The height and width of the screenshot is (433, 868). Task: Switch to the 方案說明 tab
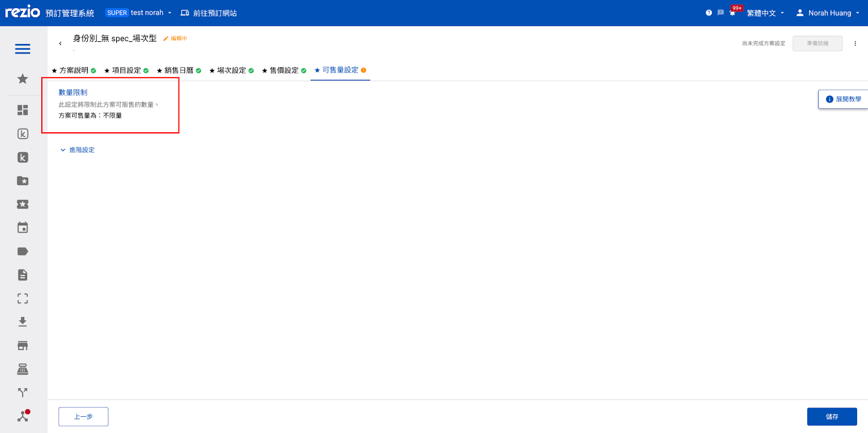click(x=74, y=70)
